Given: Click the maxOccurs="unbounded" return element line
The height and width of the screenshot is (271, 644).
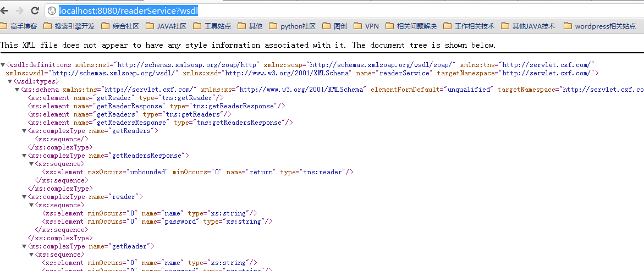Looking at the screenshot, I should 197,172.
